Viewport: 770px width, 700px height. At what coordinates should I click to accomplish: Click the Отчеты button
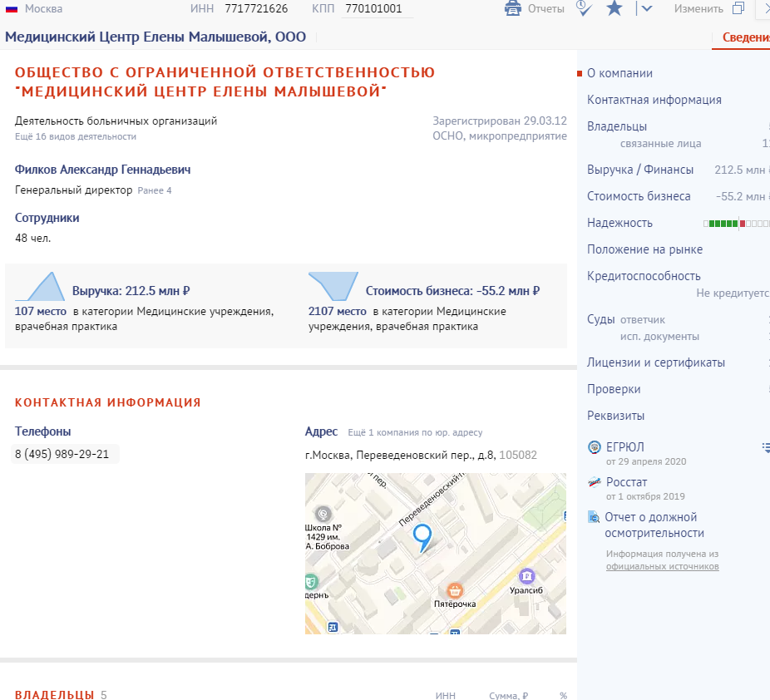546,9
